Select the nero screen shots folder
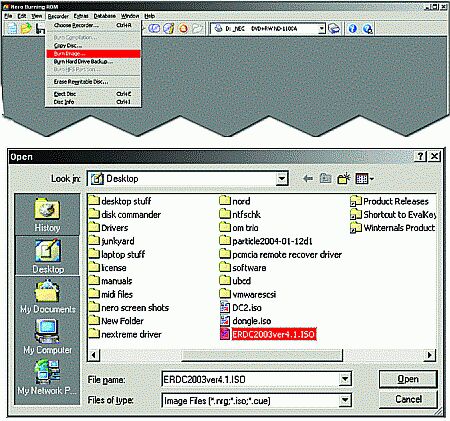 click(x=129, y=307)
